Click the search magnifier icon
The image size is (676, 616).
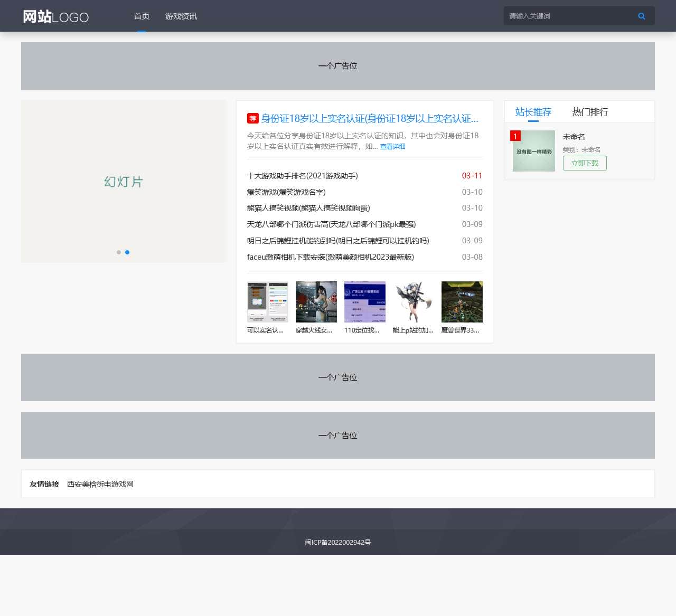click(x=641, y=16)
